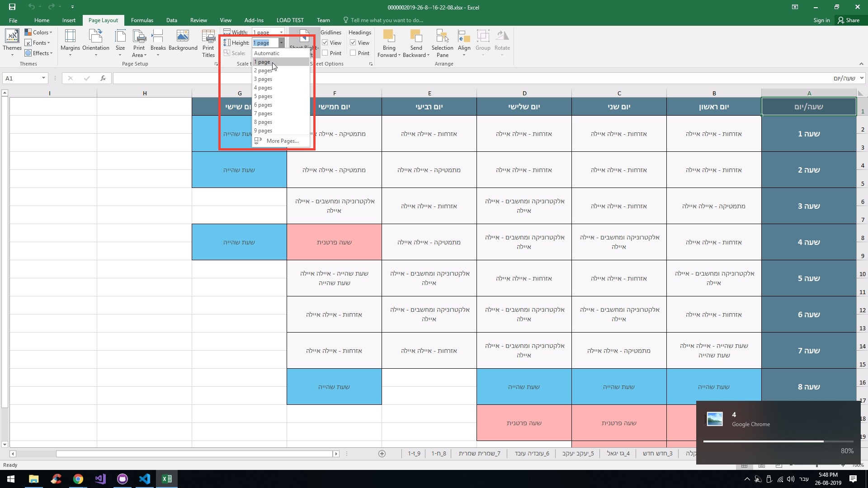Choose 2 pages in Height list
This screenshot has width=868, height=488.
point(281,70)
